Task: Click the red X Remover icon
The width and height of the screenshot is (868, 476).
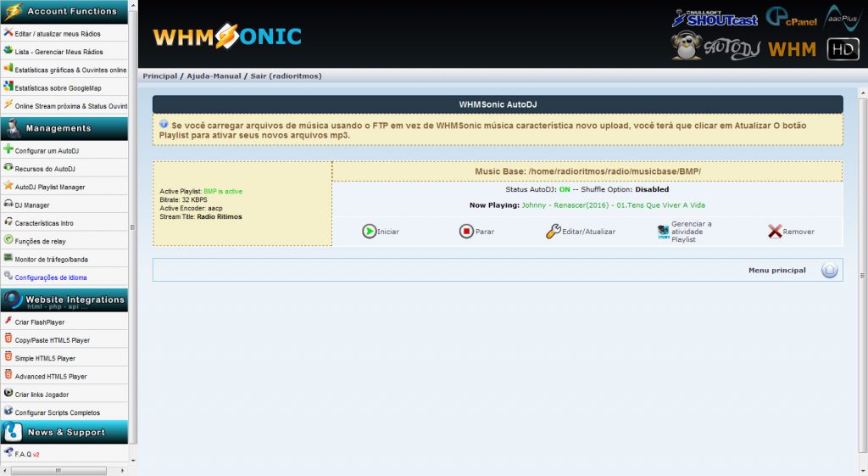Action: point(775,231)
